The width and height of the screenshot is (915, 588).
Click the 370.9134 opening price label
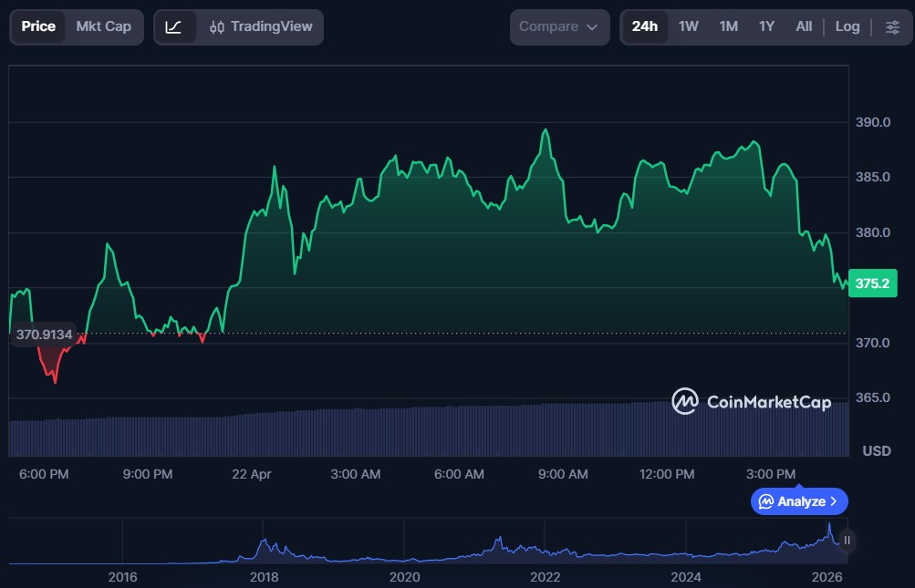point(44,335)
